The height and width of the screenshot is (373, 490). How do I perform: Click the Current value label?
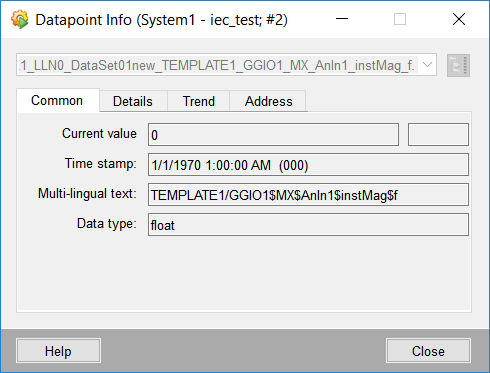[x=99, y=133]
